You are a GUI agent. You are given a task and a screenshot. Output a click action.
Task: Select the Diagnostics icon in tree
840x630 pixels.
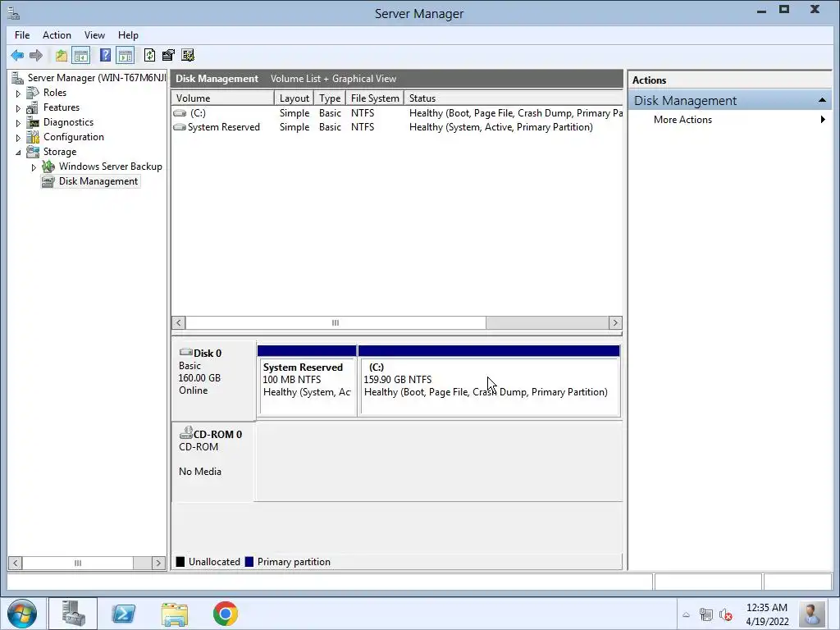[x=33, y=122]
